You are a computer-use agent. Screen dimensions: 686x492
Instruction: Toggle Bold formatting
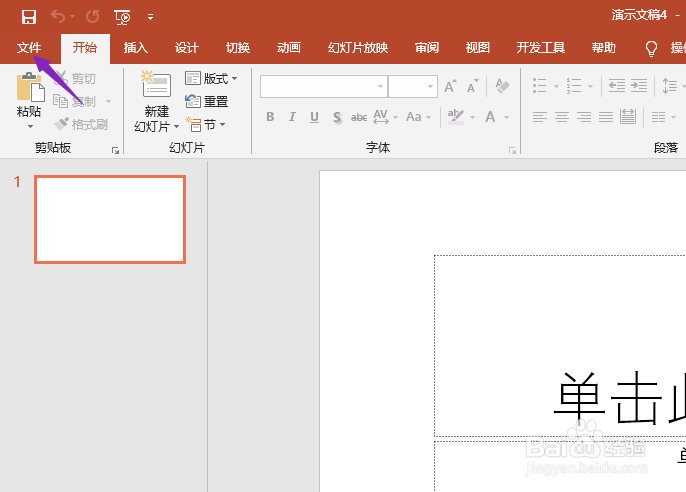coord(270,117)
